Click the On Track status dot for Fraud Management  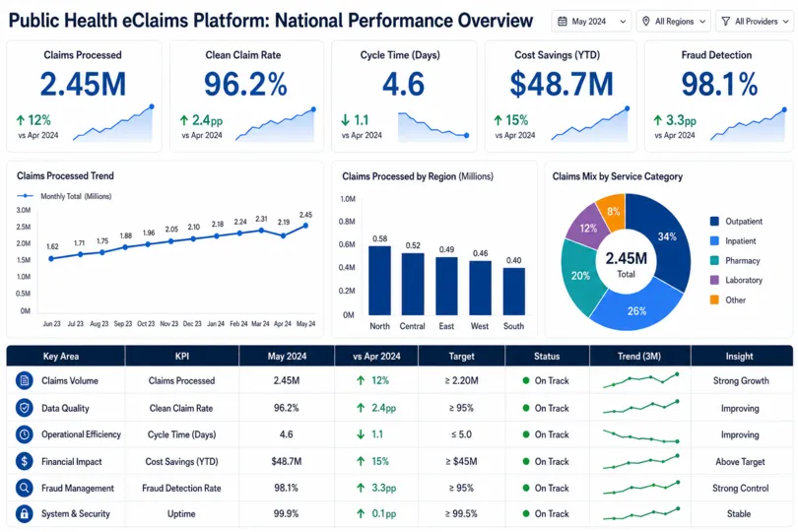click(x=526, y=488)
